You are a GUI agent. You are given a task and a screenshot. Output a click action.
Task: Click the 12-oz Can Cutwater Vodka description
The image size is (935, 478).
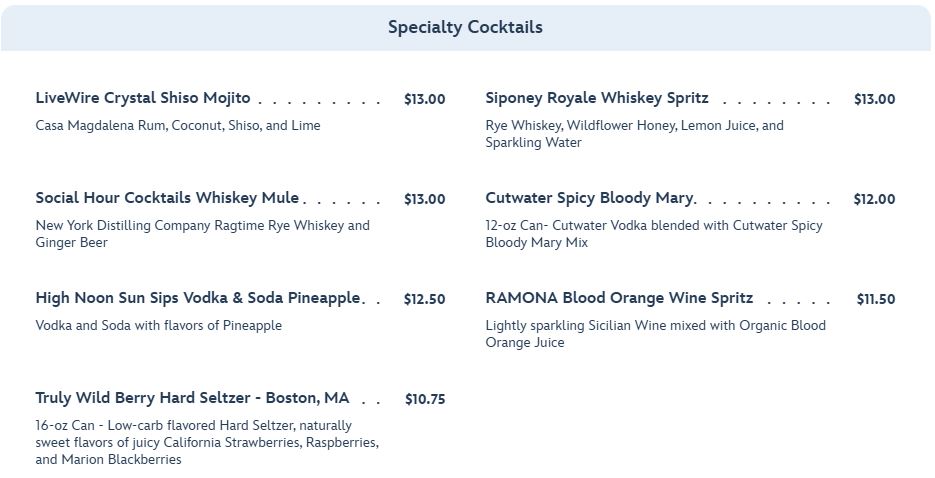pyautogui.click(x=654, y=234)
